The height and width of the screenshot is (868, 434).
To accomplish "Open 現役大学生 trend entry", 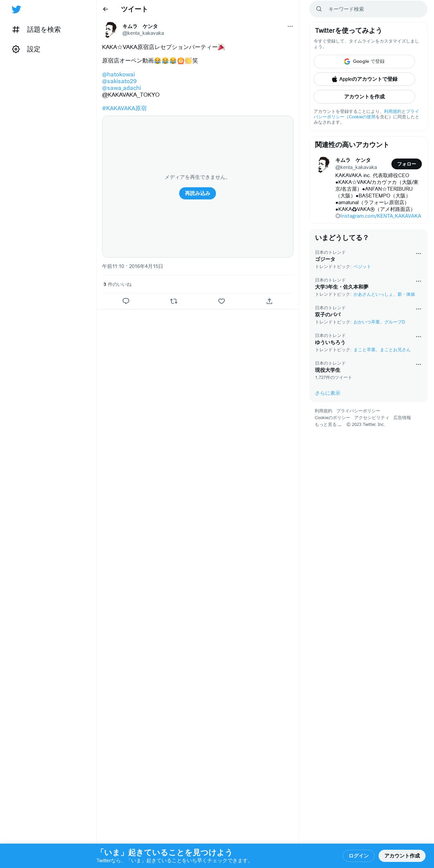I will [368, 370].
